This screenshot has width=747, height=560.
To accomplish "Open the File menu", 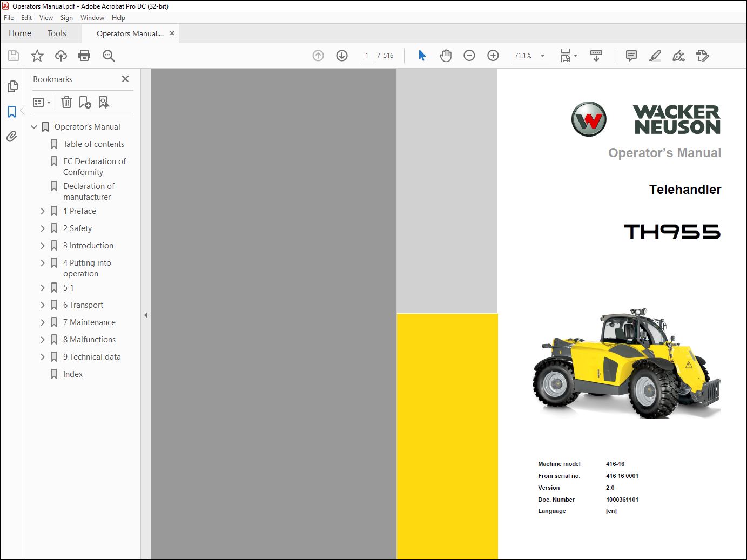I will click(x=9, y=18).
